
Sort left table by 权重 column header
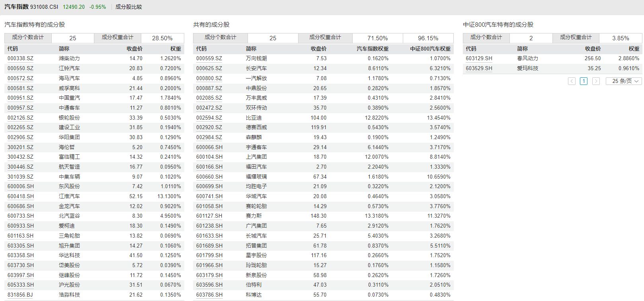[176, 49]
